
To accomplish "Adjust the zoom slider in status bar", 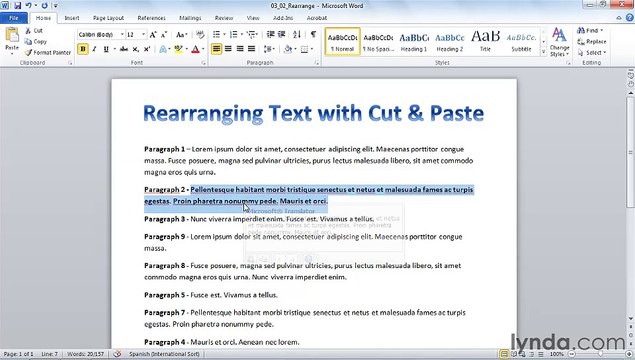I will [600, 354].
